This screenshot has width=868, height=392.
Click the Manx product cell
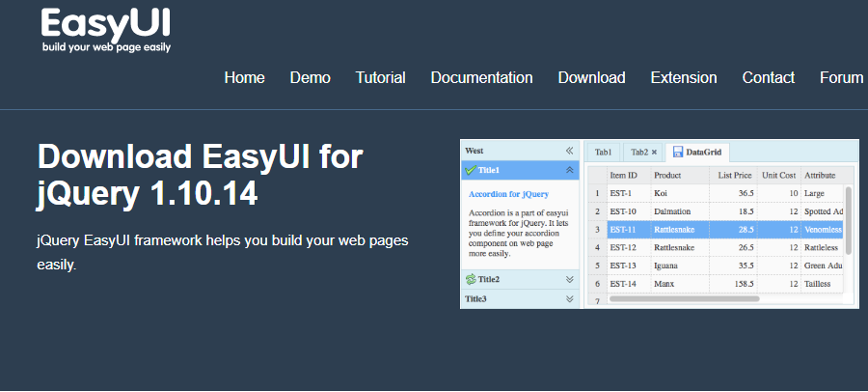click(x=680, y=284)
